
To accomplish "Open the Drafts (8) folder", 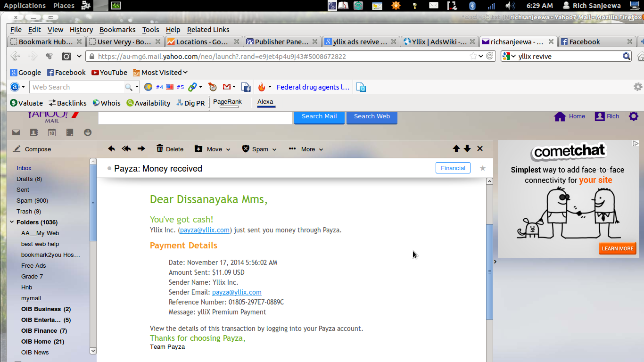I will pos(29,179).
